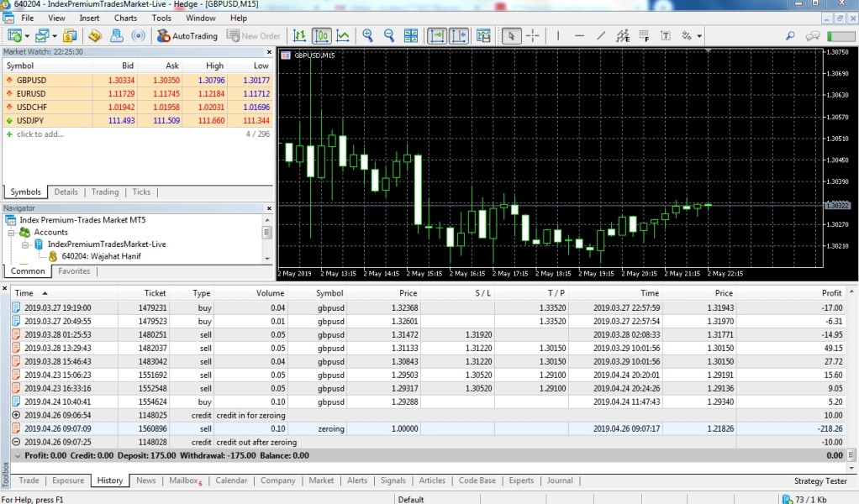Viewport: 859px width, 504px height.
Task: Select the cursor arrow tool
Action: 511,36
